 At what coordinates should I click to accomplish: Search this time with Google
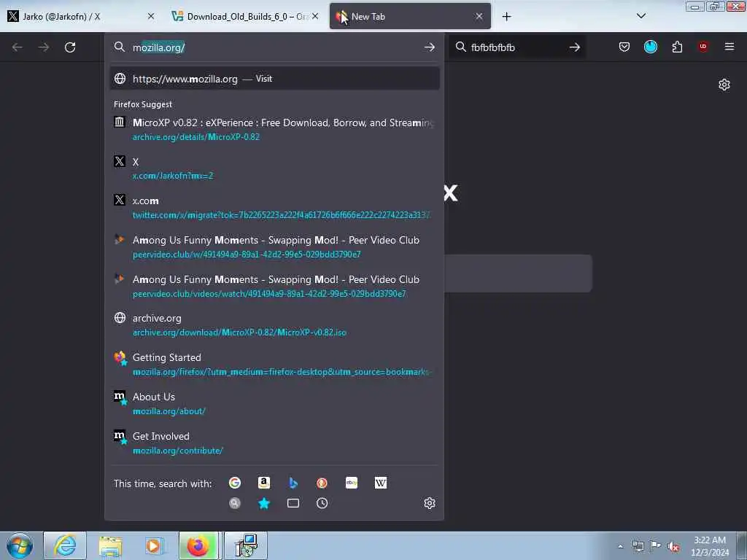(x=235, y=483)
